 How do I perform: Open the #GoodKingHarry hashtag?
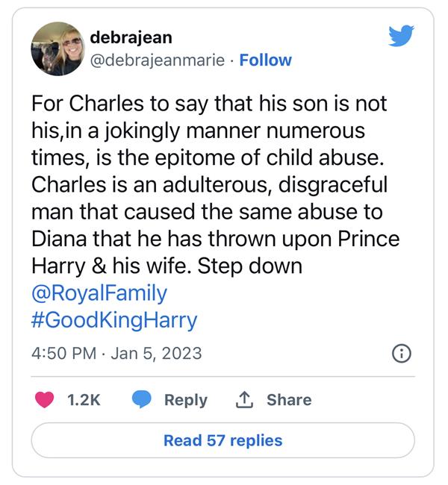(114, 321)
